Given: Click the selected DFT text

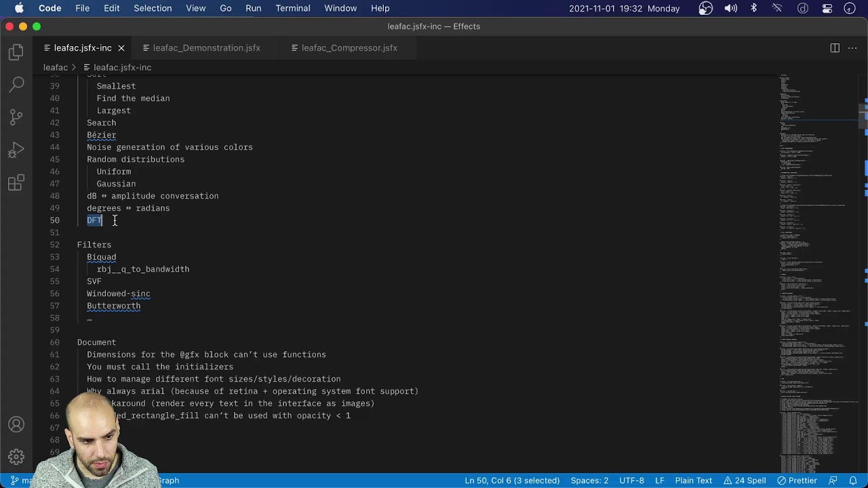Looking at the screenshot, I should [94, 220].
